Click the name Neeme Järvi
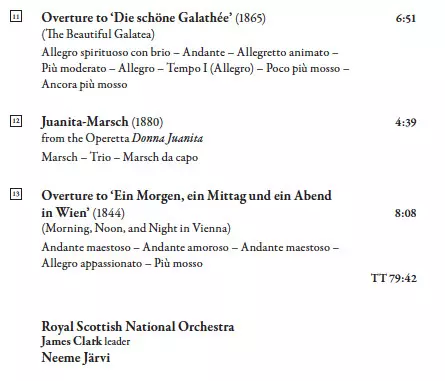The height and width of the screenshot is (381, 445). click(76, 358)
